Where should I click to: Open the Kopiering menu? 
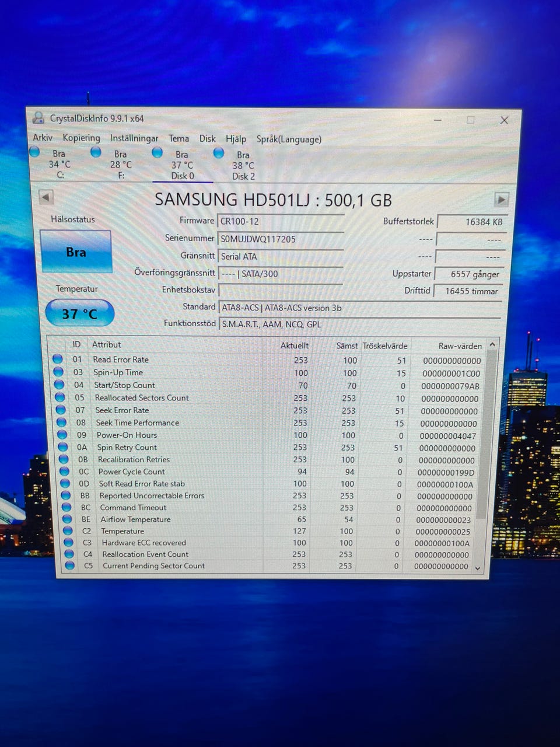(x=81, y=138)
